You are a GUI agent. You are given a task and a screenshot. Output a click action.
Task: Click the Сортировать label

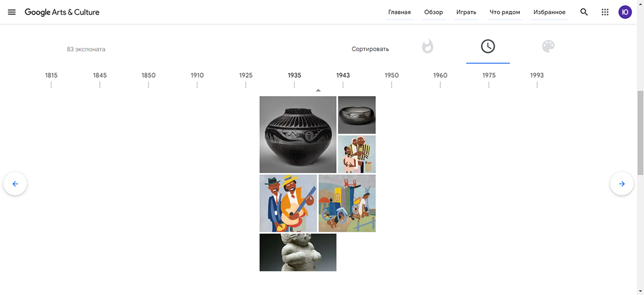[x=370, y=49]
